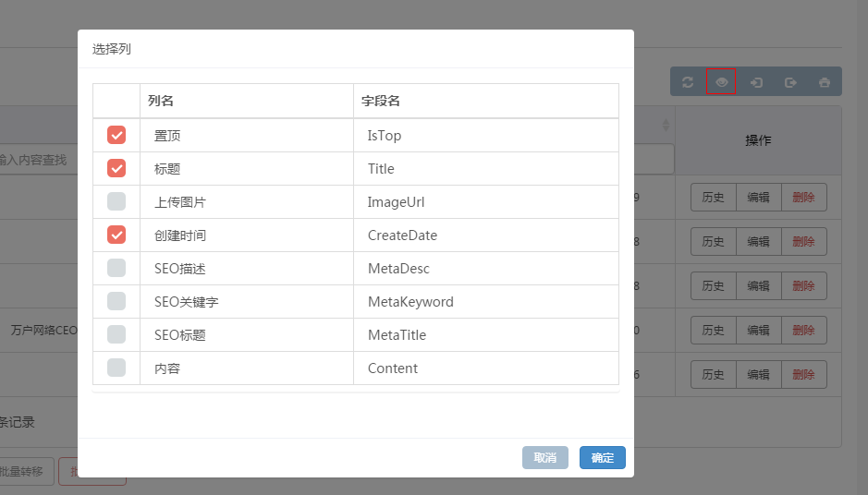
Task: Enable the SEO描述 MetaDesc checkbox
Action: coord(116,268)
